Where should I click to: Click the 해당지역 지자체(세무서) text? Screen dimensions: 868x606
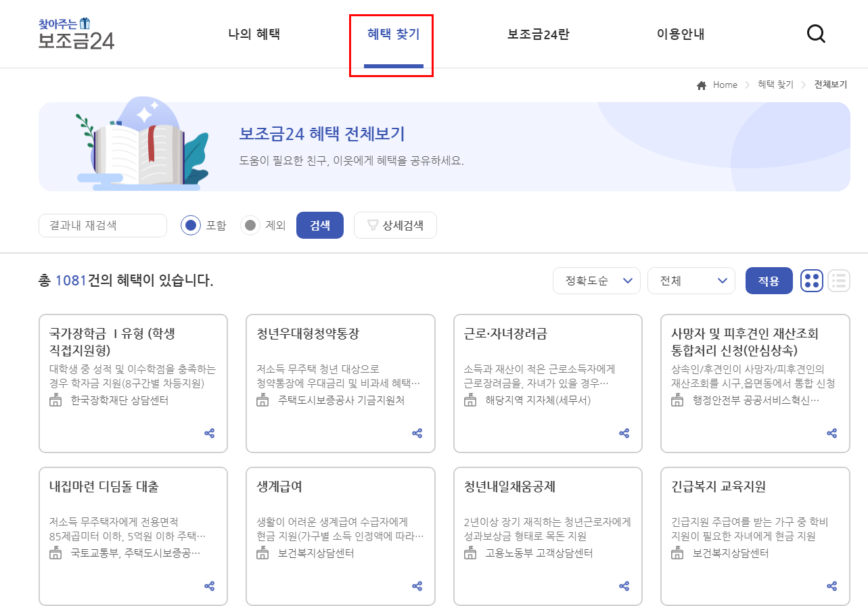539,400
